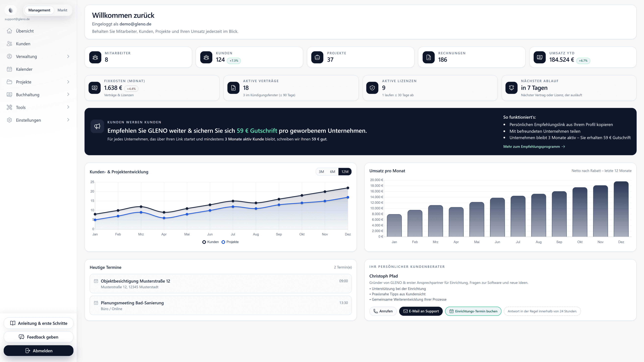The width and height of the screenshot is (644, 362).
Task: Open the Kalender section
Action: [x=24, y=69]
